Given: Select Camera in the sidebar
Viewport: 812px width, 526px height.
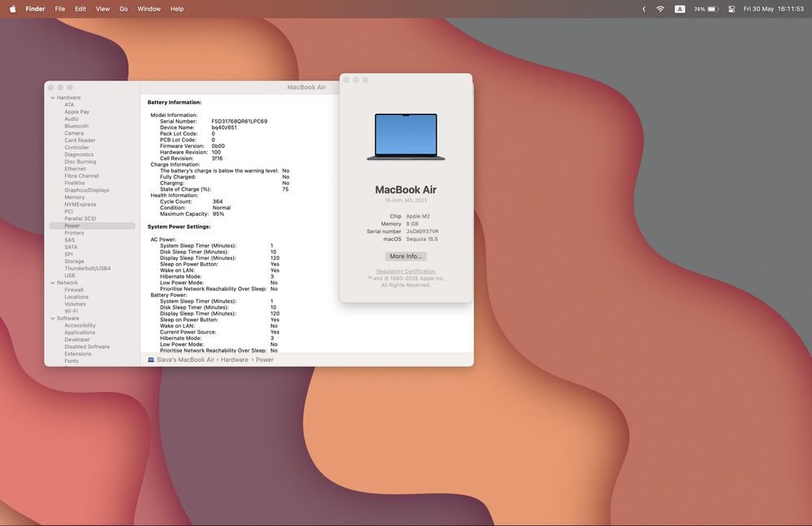Looking at the screenshot, I should click(x=74, y=133).
